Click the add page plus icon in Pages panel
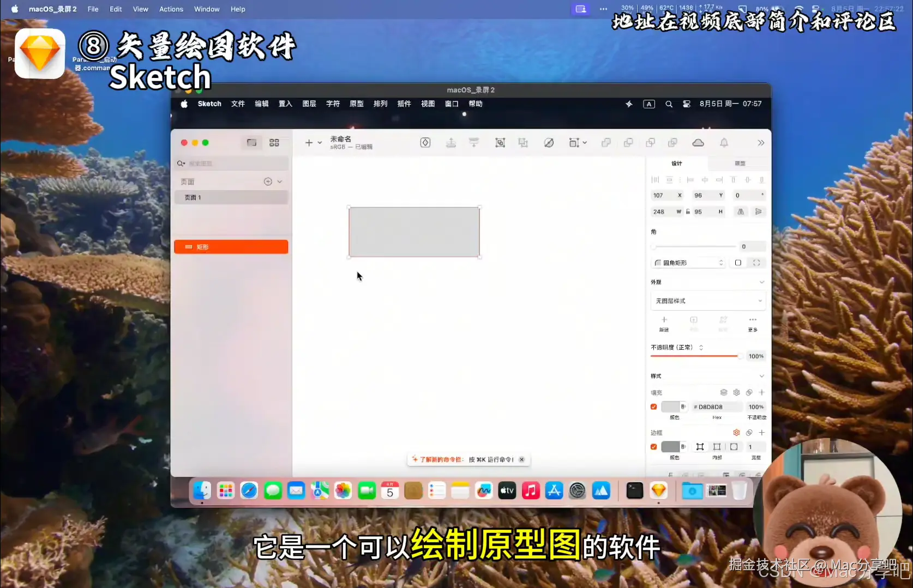 point(268,181)
